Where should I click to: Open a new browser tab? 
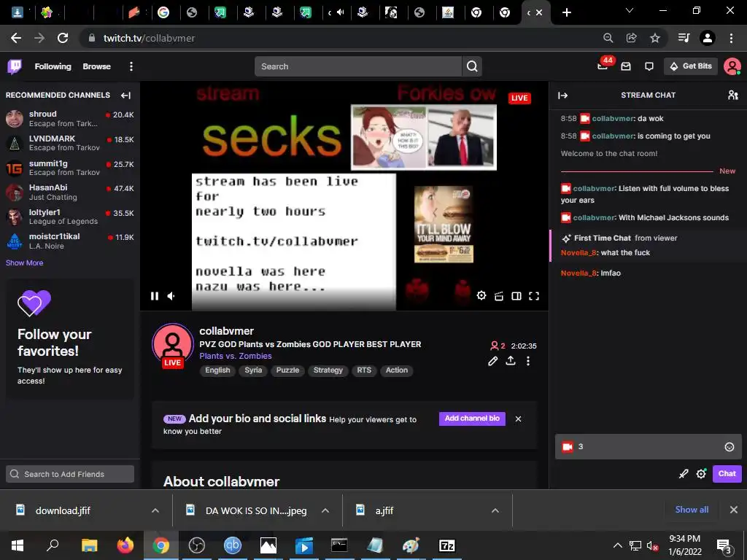point(566,13)
